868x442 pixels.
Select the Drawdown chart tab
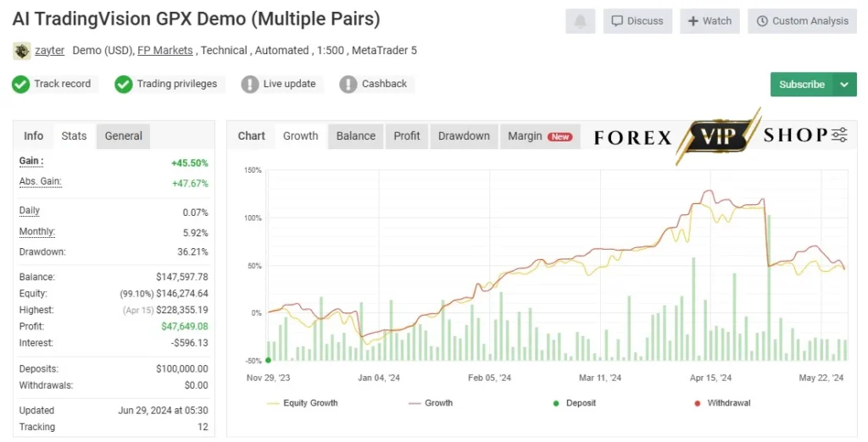coord(464,136)
